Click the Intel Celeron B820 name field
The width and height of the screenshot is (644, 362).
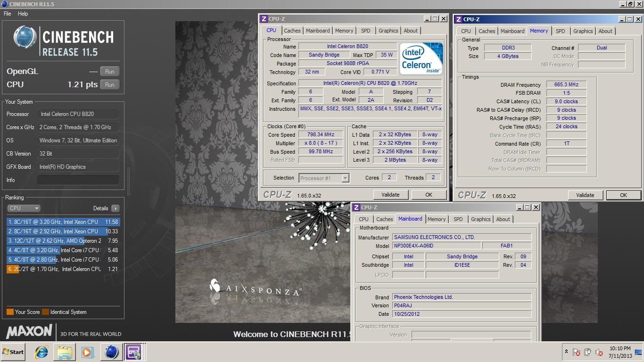tap(347, 47)
